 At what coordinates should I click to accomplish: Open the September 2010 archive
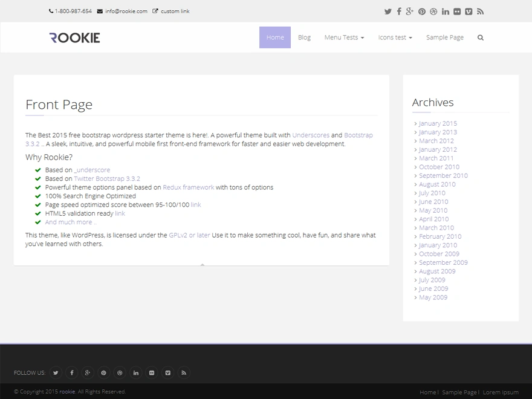coord(443,176)
